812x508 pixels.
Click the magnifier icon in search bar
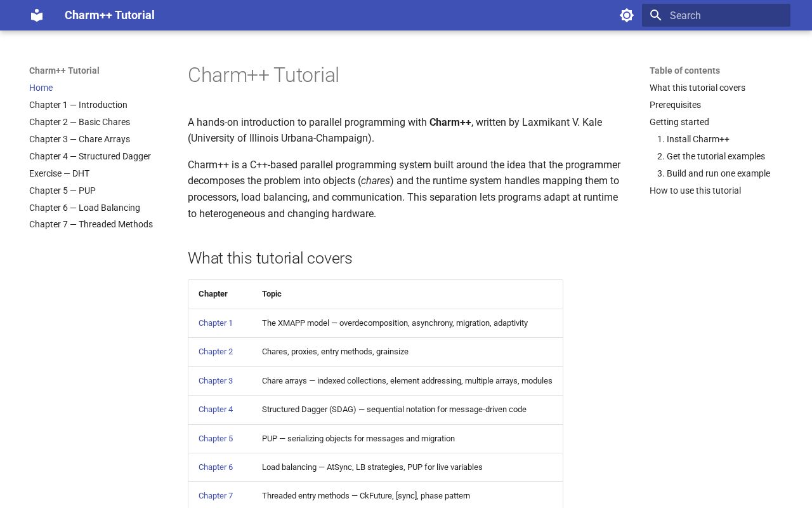coord(656,15)
